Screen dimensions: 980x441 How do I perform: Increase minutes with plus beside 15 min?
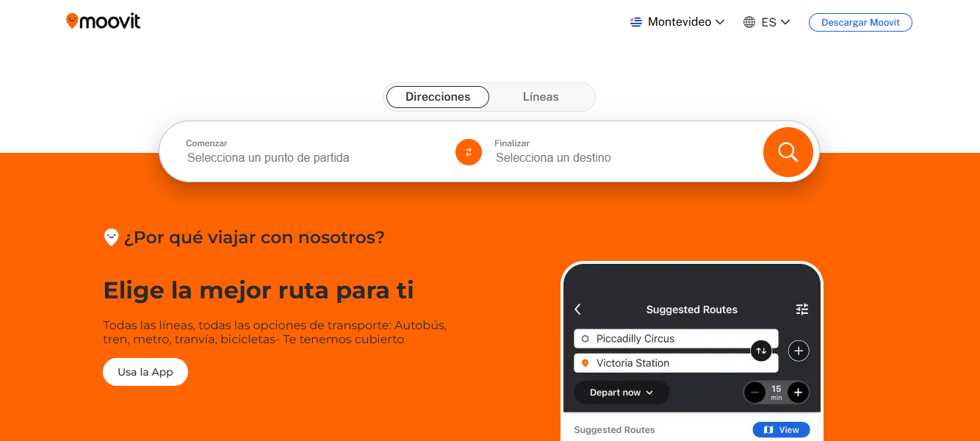coord(799,392)
